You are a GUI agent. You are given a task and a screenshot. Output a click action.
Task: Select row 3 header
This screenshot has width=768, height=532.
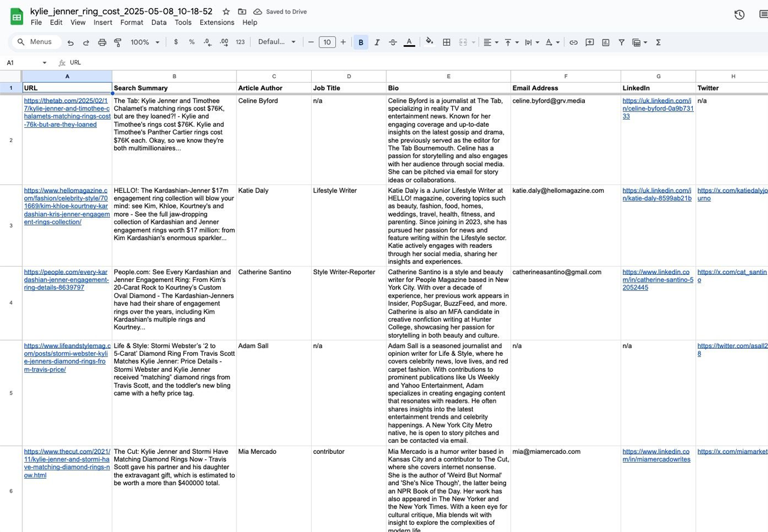coord(11,225)
